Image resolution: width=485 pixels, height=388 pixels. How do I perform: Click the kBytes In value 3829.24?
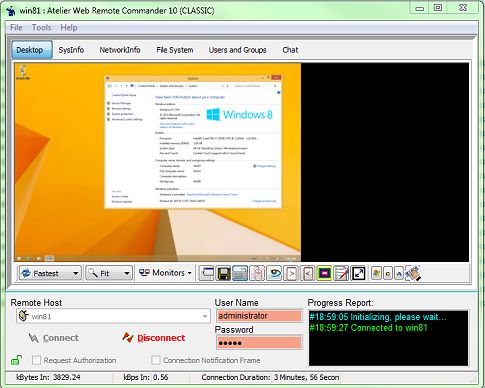(67, 377)
